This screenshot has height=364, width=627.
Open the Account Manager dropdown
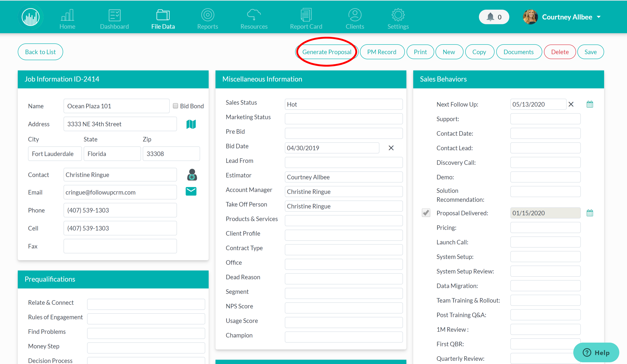point(344,191)
